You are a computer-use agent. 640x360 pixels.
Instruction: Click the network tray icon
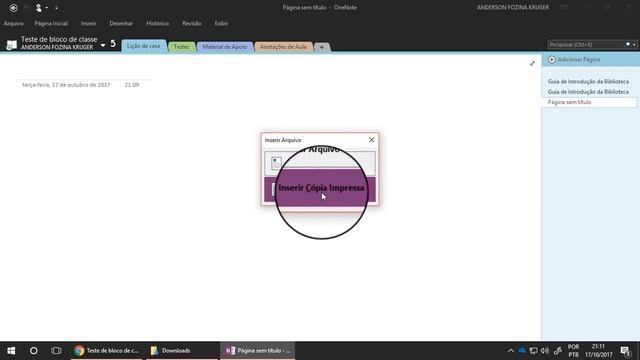coord(533,351)
